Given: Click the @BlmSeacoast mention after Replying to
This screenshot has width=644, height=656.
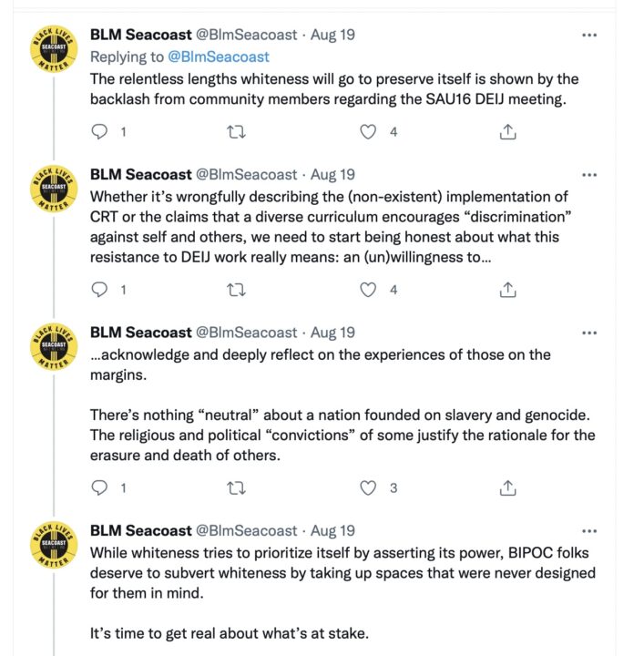Looking at the screenshot, I should [x=219, y=56].
